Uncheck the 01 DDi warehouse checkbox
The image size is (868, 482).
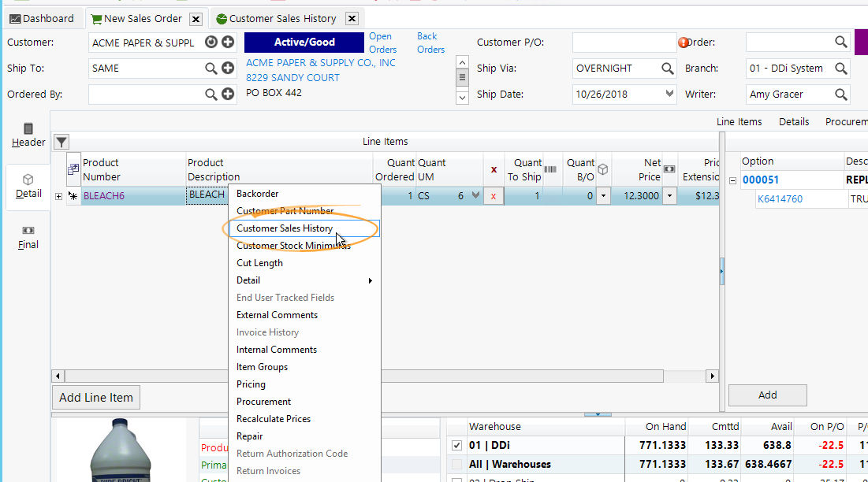pyautogui.click(x=456, y=445)
